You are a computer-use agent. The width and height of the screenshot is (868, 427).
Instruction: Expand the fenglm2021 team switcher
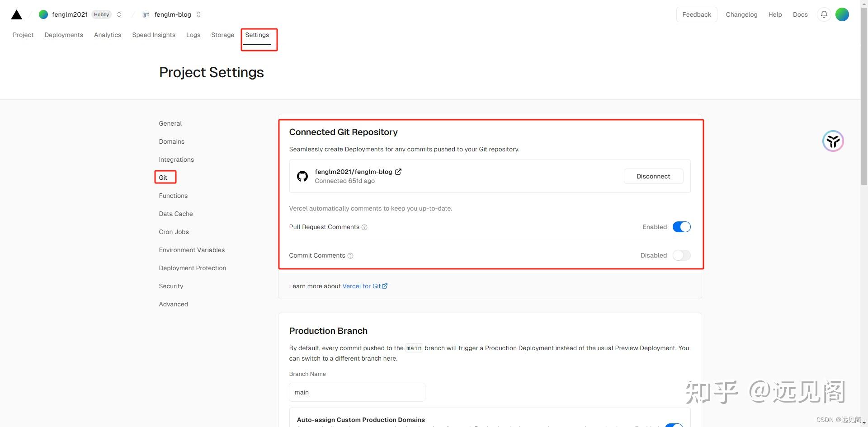tap(119, 14)
